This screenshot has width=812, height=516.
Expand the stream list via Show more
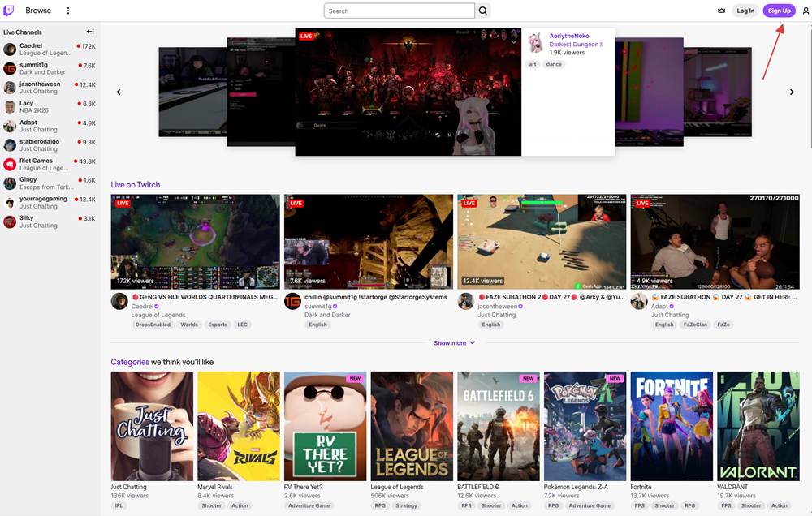pyautogui.click(x=454, y=342)
